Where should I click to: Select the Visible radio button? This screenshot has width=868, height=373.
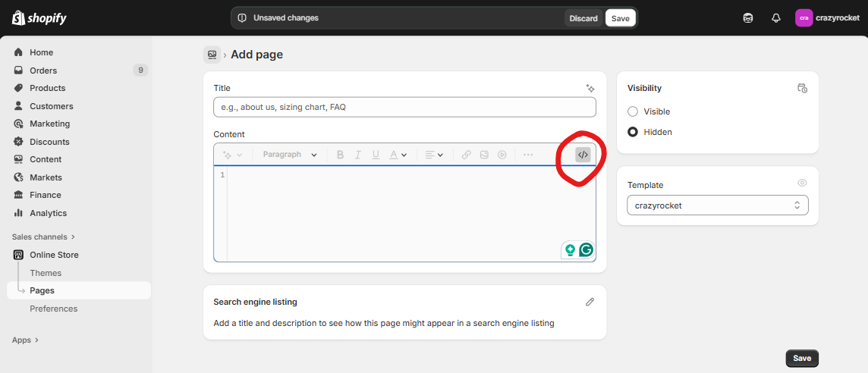pos(633,111)
